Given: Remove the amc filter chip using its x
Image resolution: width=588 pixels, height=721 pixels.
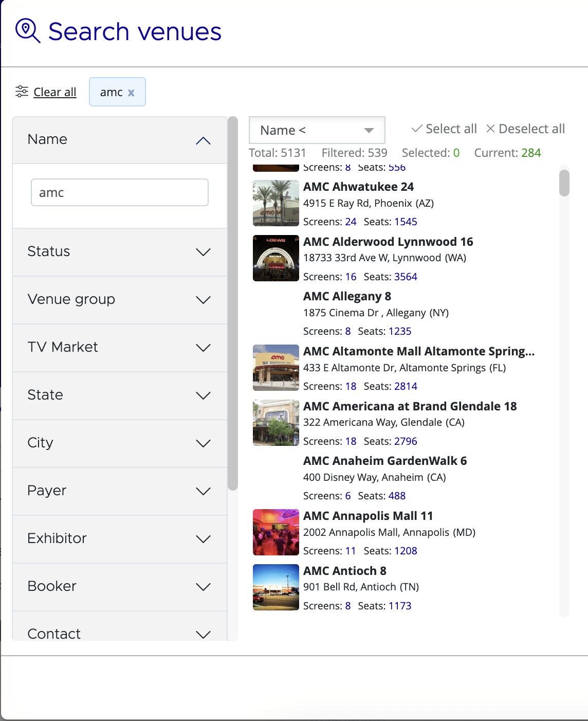Looking at the screenshot, I should [132, 92].
